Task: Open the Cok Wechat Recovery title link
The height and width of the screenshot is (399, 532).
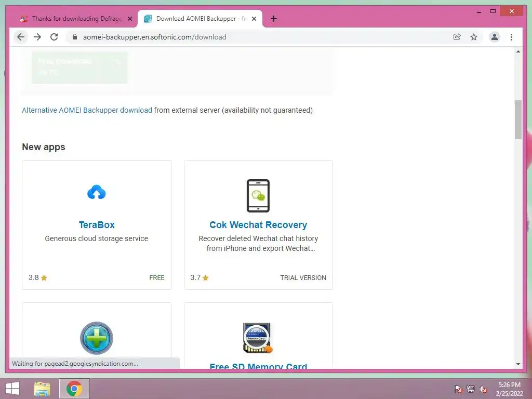Action: pos(258,225)
